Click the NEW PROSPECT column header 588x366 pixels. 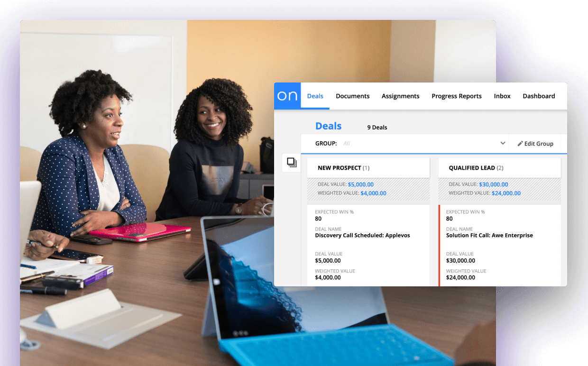pyautogui.click(x=344, y=168)
